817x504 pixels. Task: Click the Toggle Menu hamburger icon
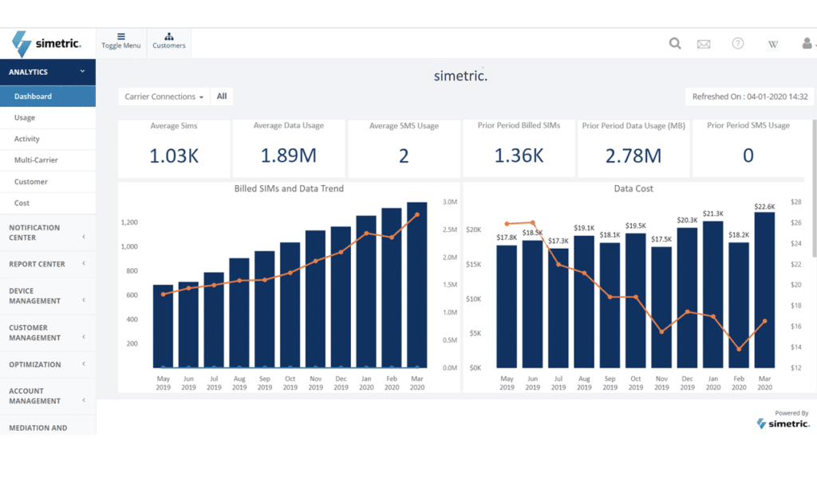click(121, 37)
